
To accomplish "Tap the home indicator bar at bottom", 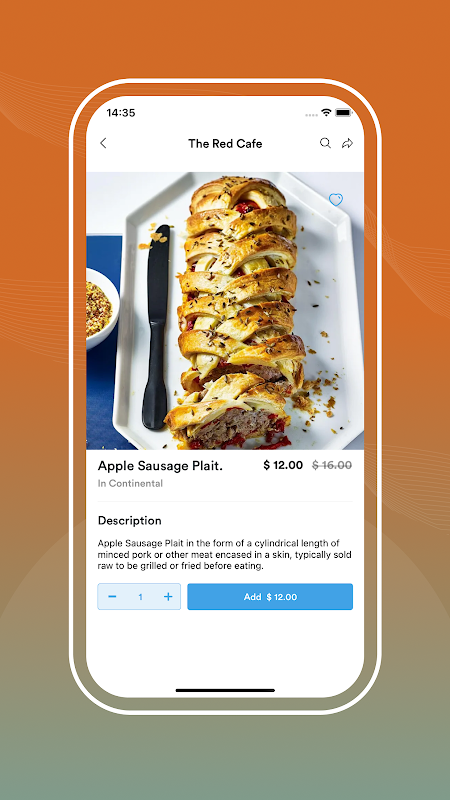I will pos(225,690).
